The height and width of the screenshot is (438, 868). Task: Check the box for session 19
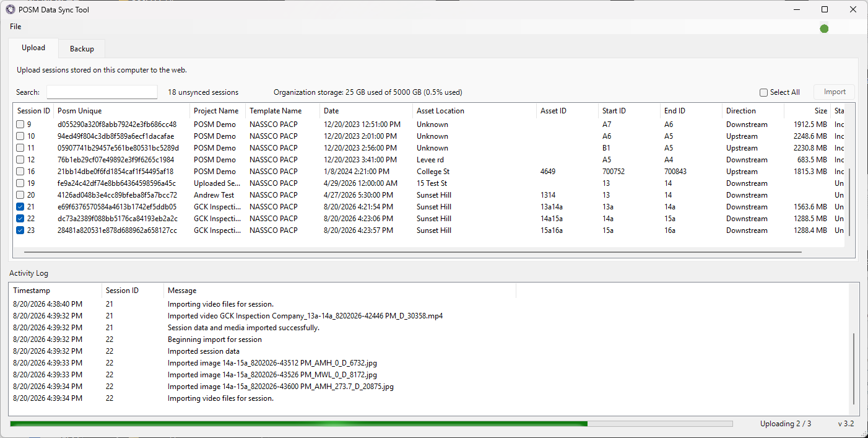(20, 183)
